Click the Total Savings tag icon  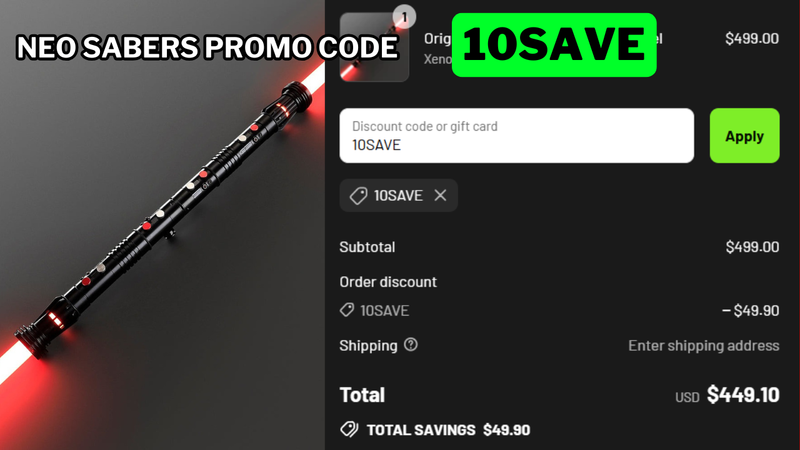[x=349, y=429]
